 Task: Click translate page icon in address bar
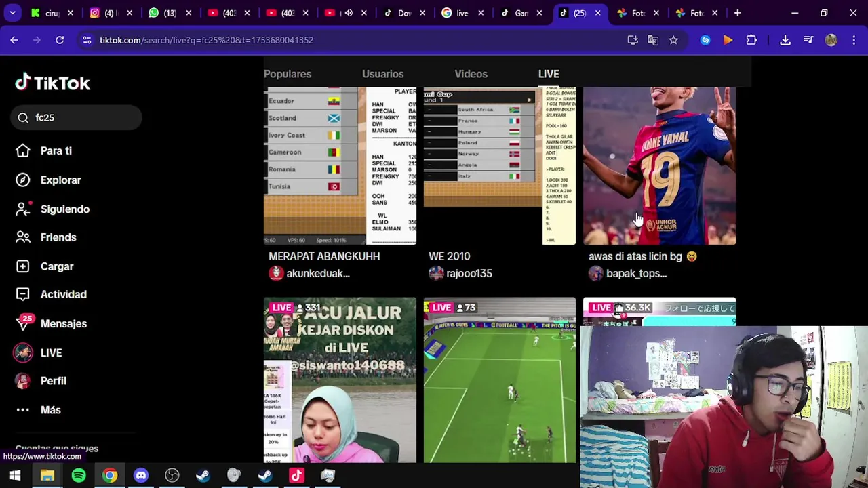[x=653, y=40]
